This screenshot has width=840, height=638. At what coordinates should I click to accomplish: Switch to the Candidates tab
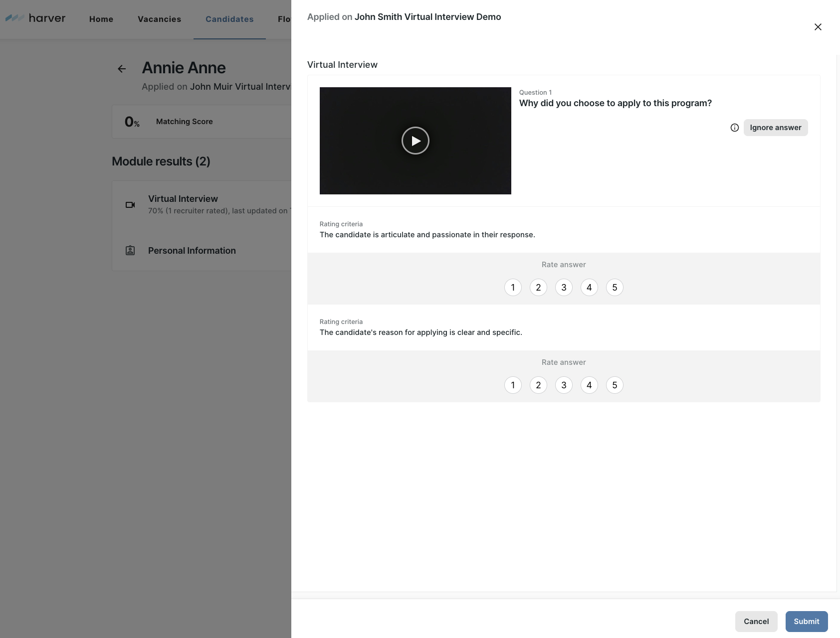229,19
